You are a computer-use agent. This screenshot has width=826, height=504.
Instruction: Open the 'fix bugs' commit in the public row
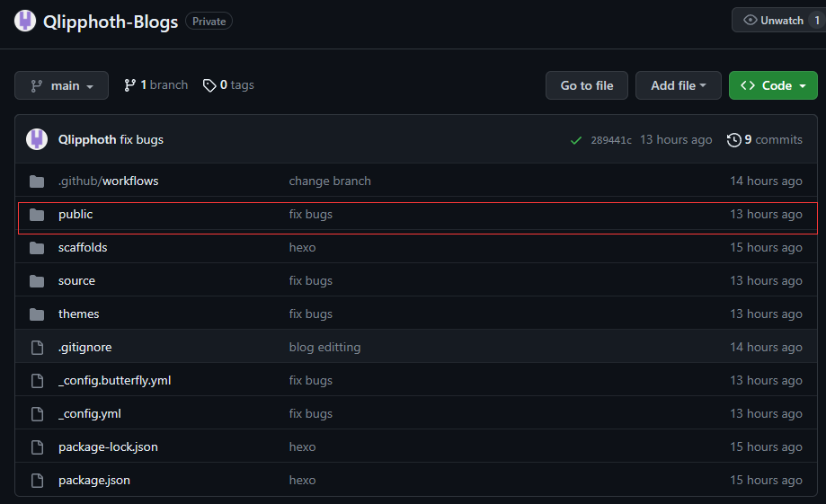click(311, 215)
